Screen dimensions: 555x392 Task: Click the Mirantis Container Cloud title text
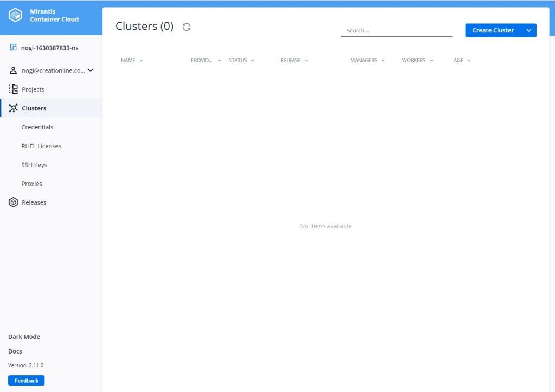tap(54, 15)
